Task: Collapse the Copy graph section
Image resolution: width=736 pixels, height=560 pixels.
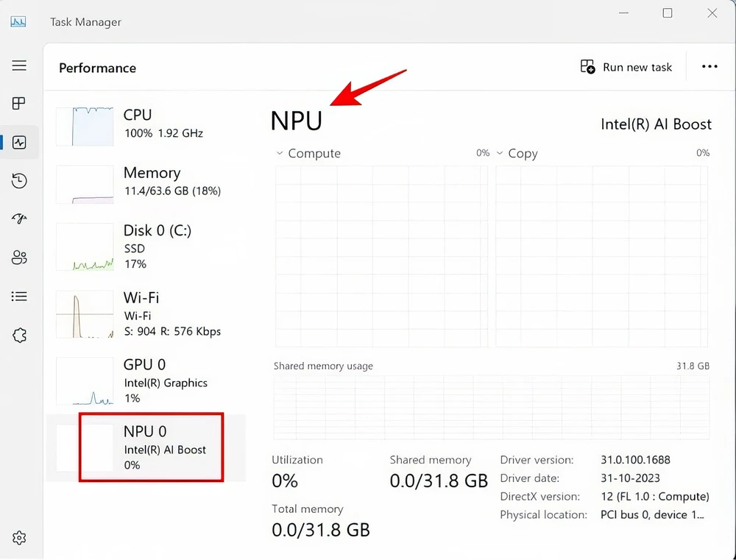Action: 500,153
